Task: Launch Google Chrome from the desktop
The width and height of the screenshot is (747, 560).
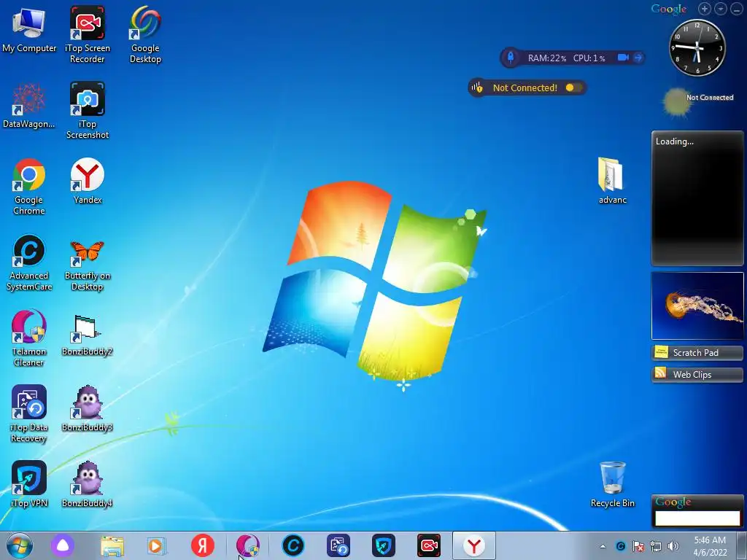Action: coord(28,187)
